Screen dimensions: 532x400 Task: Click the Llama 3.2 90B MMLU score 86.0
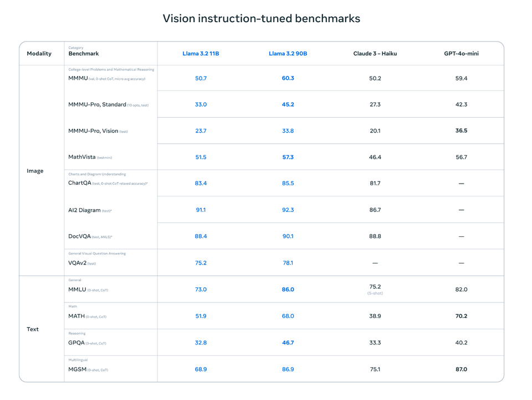(x=288, y=290)
